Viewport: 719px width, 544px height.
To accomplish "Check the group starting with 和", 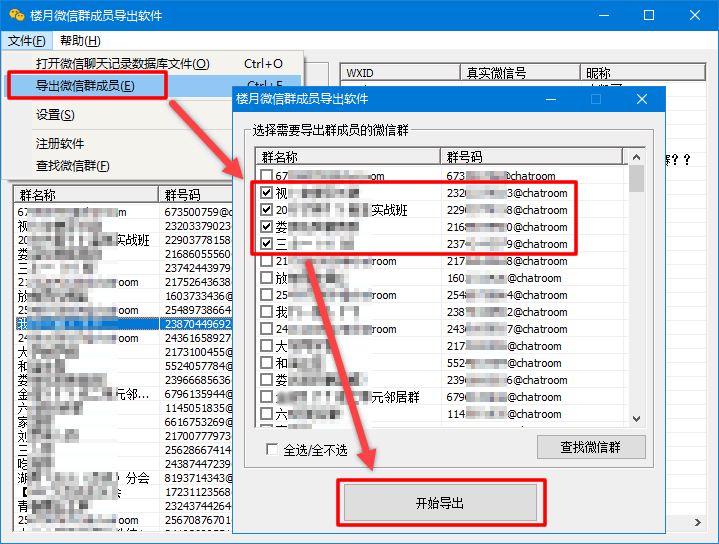I will pos(266,362).
